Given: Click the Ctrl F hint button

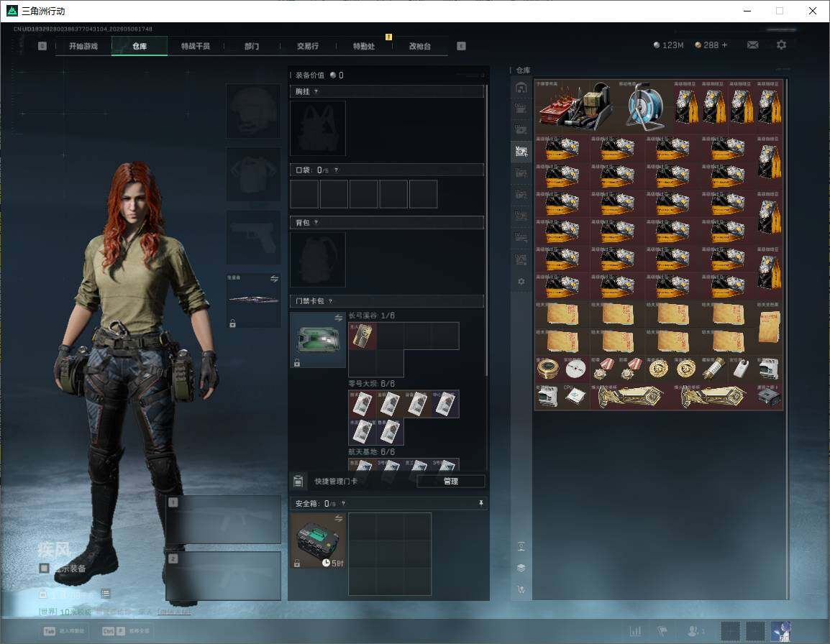Looking at the screenshot, I should (126, 631).
